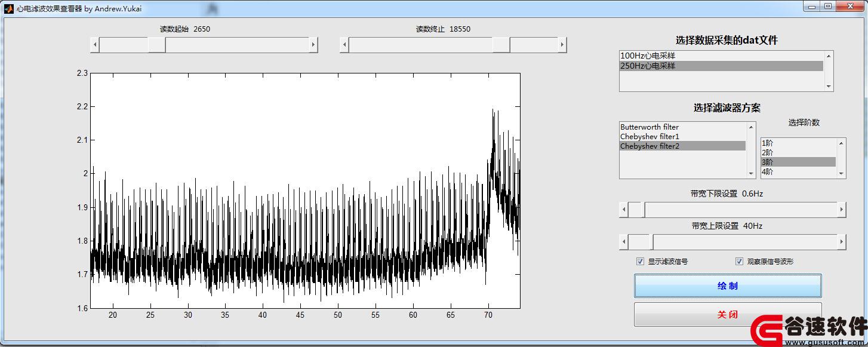Image resolution: width=868 pixels, height=347 pixels.
Task: Click down arrow of 阶数 list scrollbar
Action: click(841, 173)
